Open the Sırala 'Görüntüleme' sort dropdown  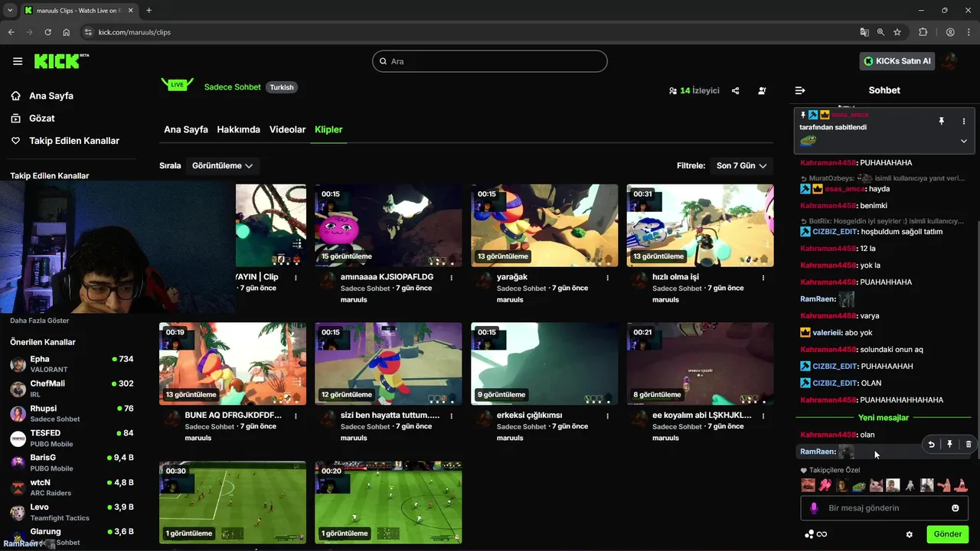[x=223, y=165]
